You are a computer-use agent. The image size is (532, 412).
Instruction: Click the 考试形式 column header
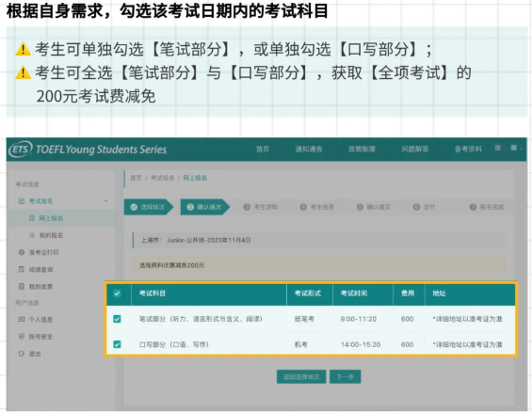[307, 293]
